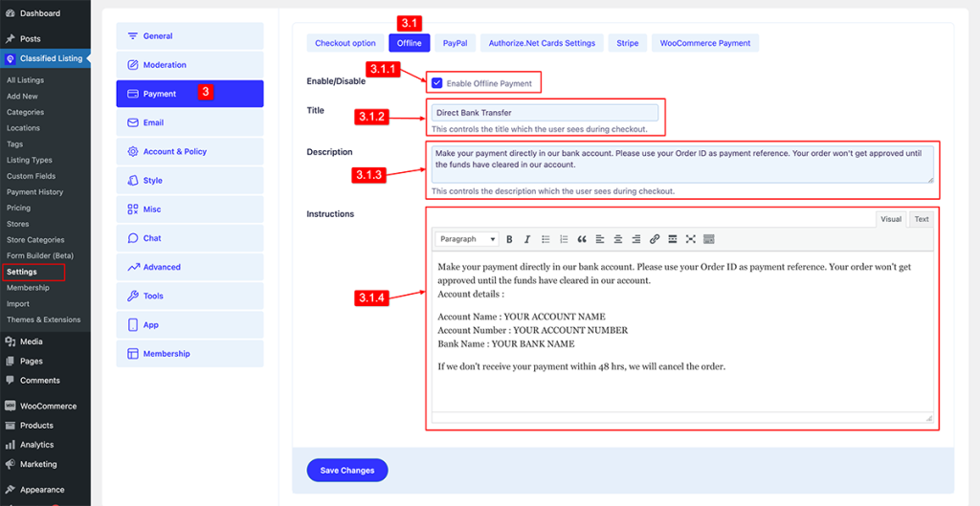Image resolution: width=980 pixels, height=506 pixels.
Task: Open the Checkout option tab
Action: pyautogui.click(x=345, y=43)
